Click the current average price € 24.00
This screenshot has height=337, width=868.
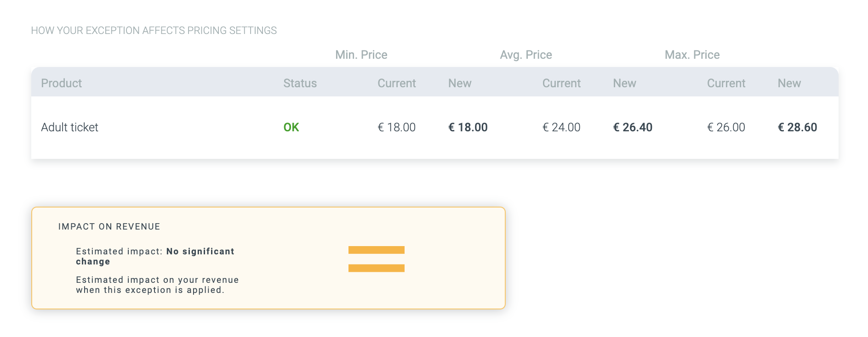coord(561,128)
